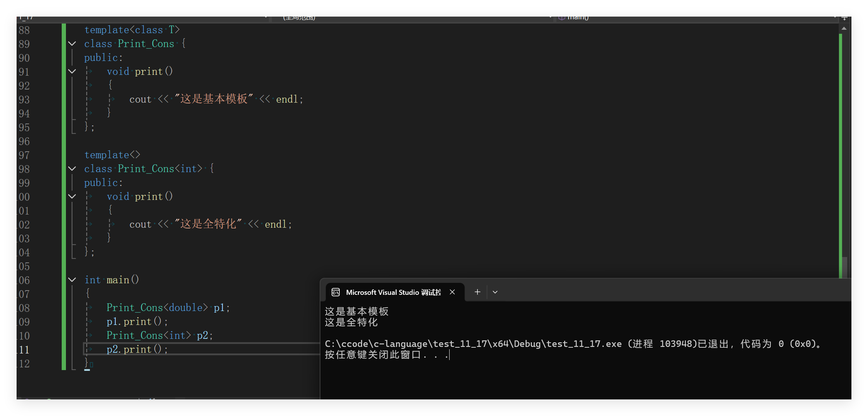Click on 'p1.print();' statement

[137, 321]
